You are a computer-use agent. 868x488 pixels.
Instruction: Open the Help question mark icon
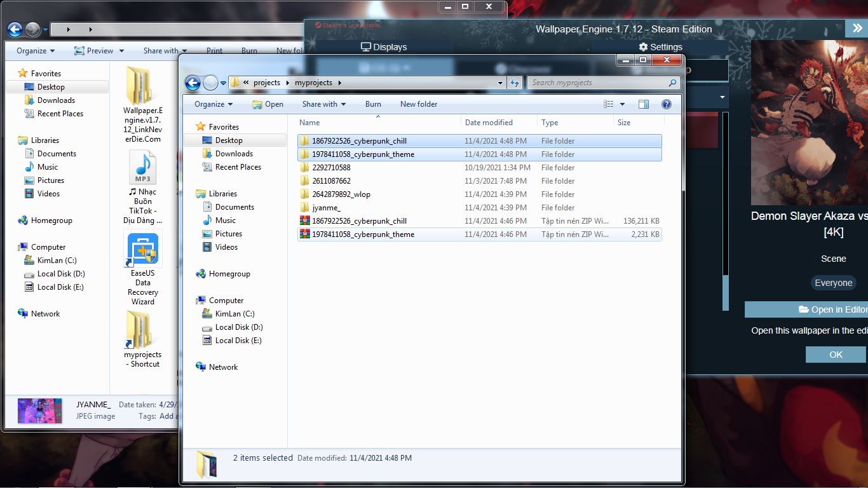(666, 104)
